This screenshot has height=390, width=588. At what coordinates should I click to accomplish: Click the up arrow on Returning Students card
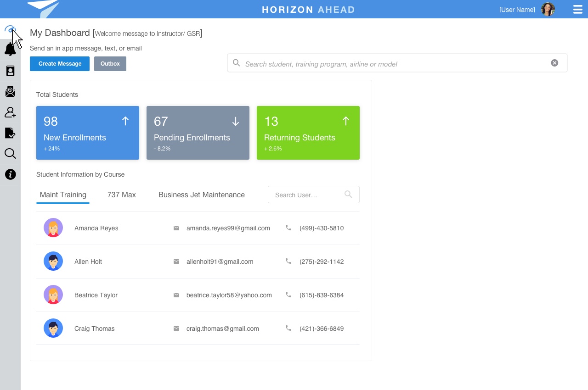pyautogui.click(x=346, y=121)
